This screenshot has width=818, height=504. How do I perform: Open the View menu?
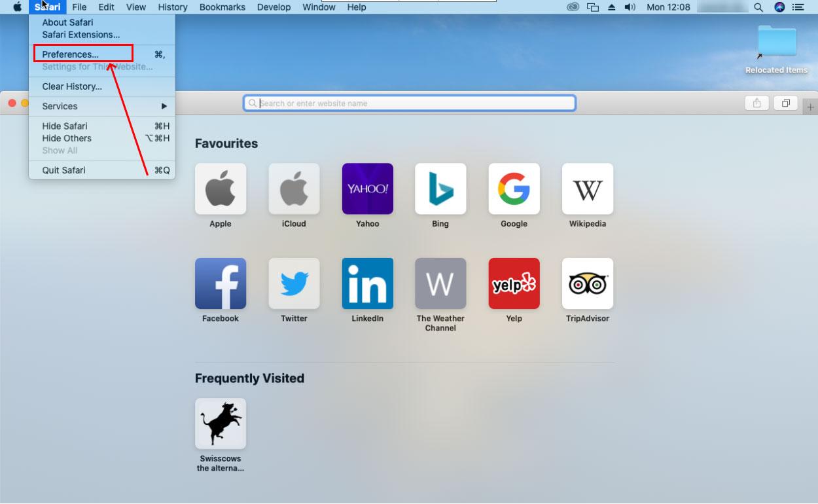(136, 7)
